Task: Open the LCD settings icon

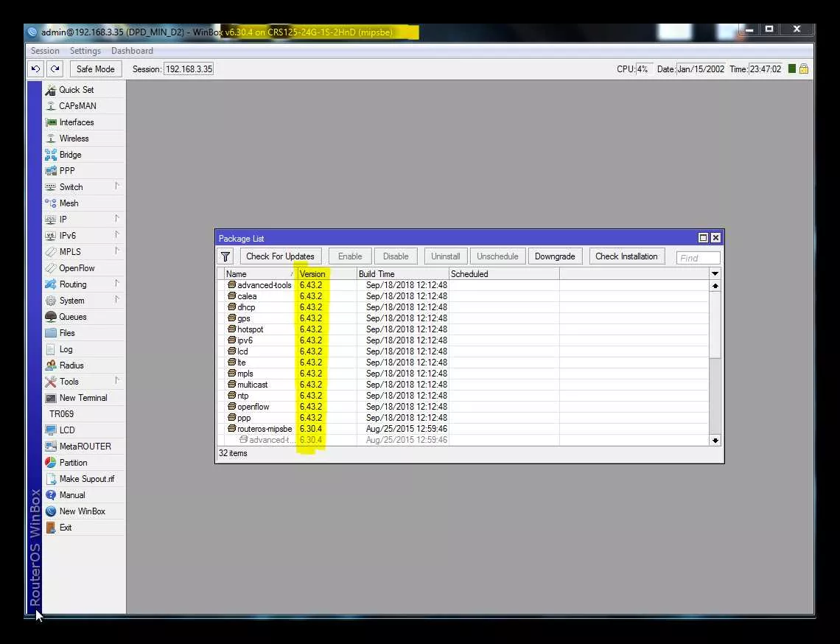Action: (x=51, y=430)
